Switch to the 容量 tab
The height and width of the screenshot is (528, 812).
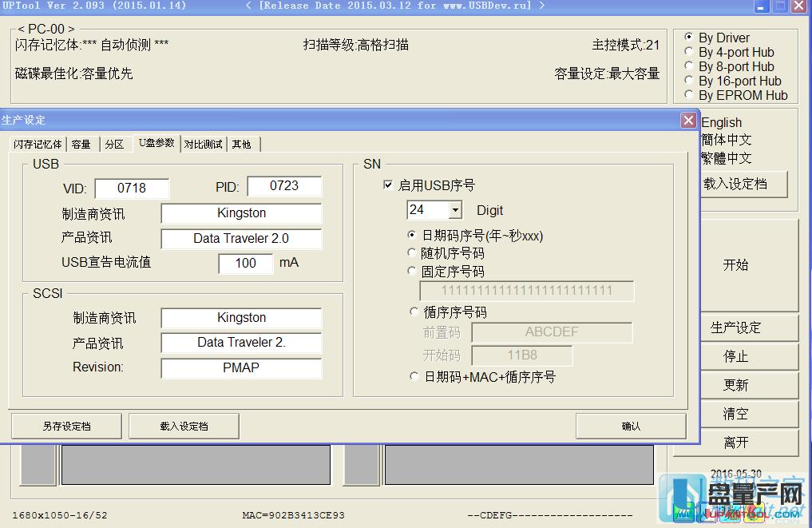click(81, 145)
